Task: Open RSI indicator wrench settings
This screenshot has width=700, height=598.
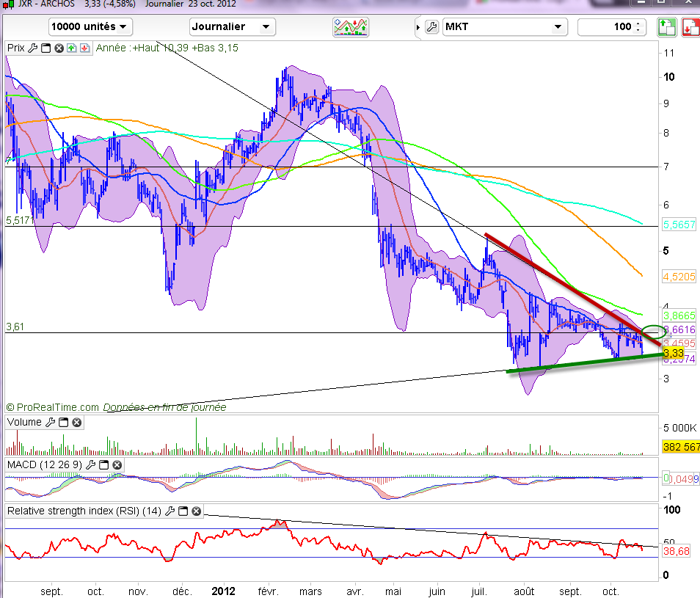Action: pyautogui.click(x=171, y=511)
